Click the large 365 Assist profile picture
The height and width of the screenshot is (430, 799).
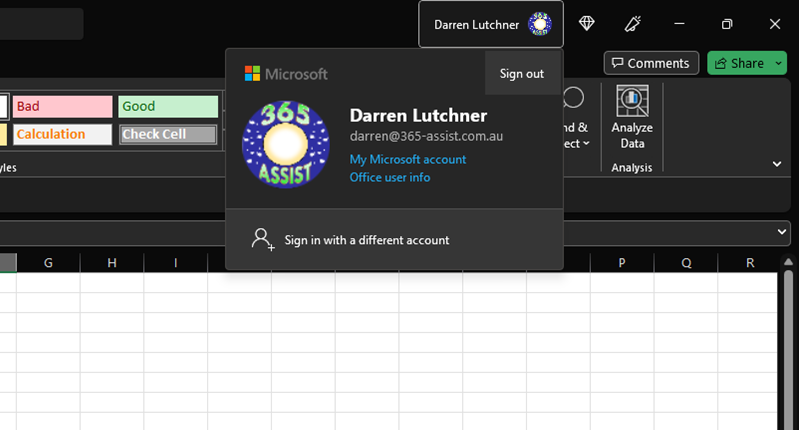pos(286,145)
